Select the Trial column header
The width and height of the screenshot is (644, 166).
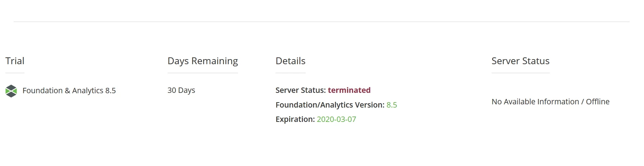coord(15,61)
